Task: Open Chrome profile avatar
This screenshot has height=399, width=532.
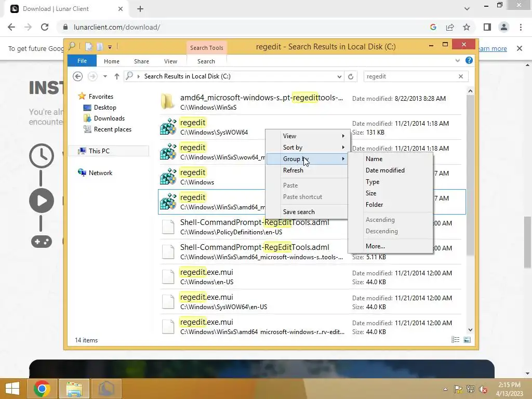Action: [x=504, y=27]
